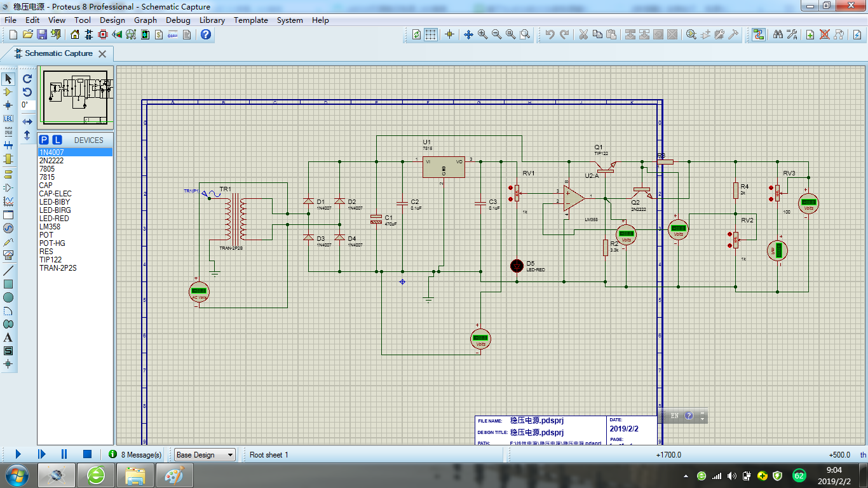Image resolution: width=868 pixels, height=488 pixels.
Task: Open the Template menu
Action: pos(251,20)
